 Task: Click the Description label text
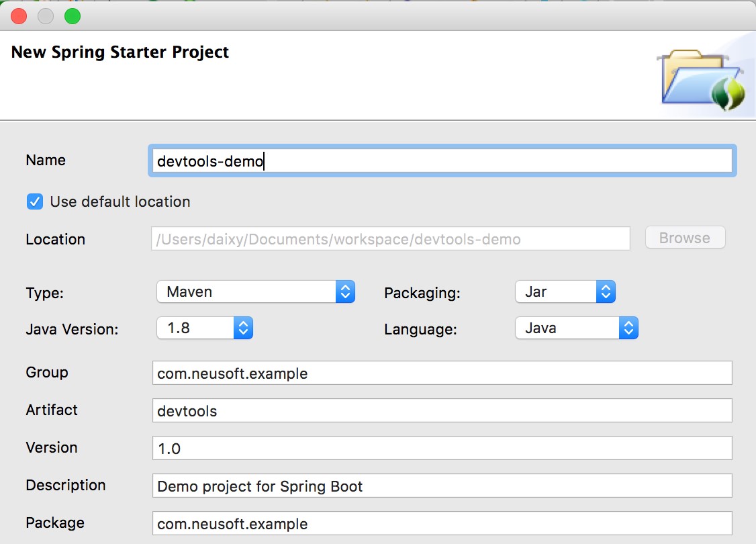pos(66,485)
